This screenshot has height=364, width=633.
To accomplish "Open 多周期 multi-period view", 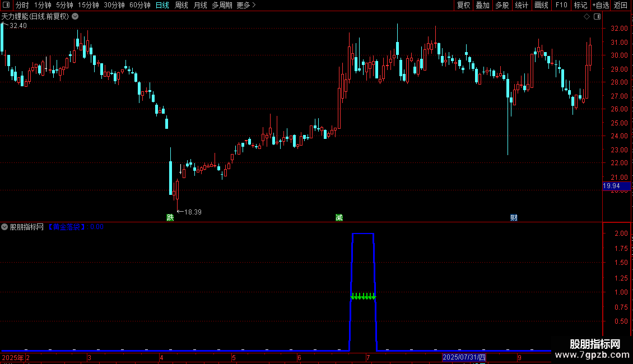I will pyautogui.click(x=222, y=5).
